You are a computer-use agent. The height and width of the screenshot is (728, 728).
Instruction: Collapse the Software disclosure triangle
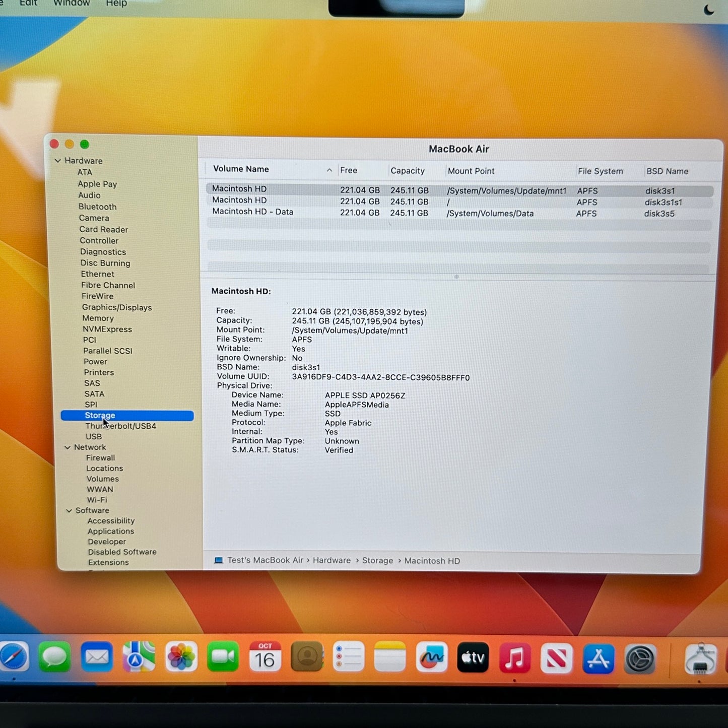69,511
